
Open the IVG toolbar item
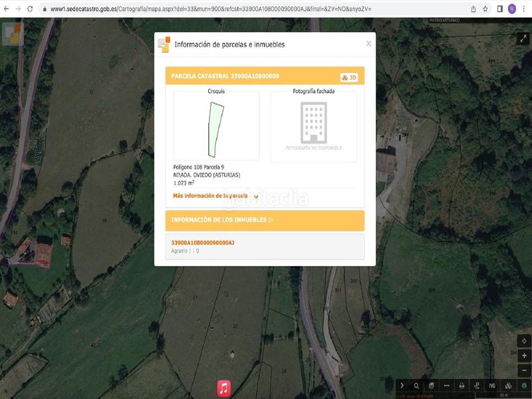[x=492, y=386]
